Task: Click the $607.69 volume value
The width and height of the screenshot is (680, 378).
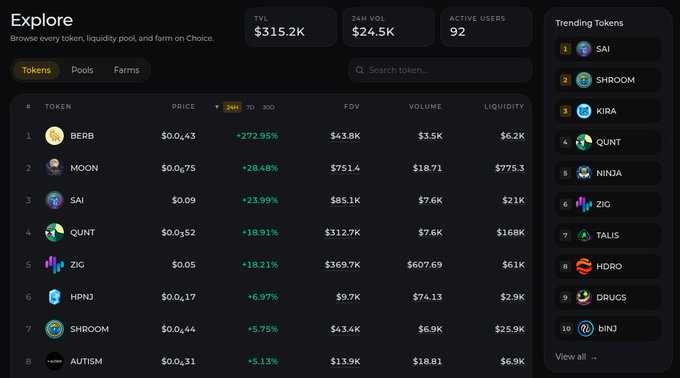Action: pos(425,264)
